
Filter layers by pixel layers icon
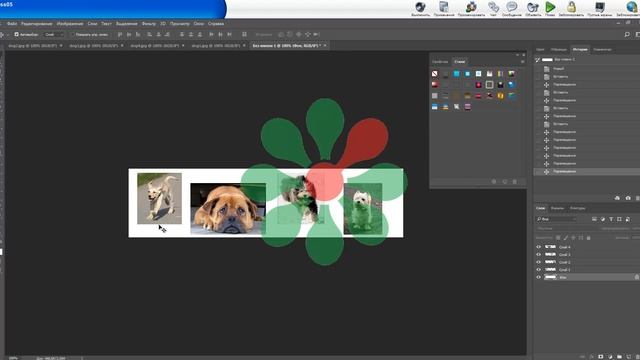[594, 219]
